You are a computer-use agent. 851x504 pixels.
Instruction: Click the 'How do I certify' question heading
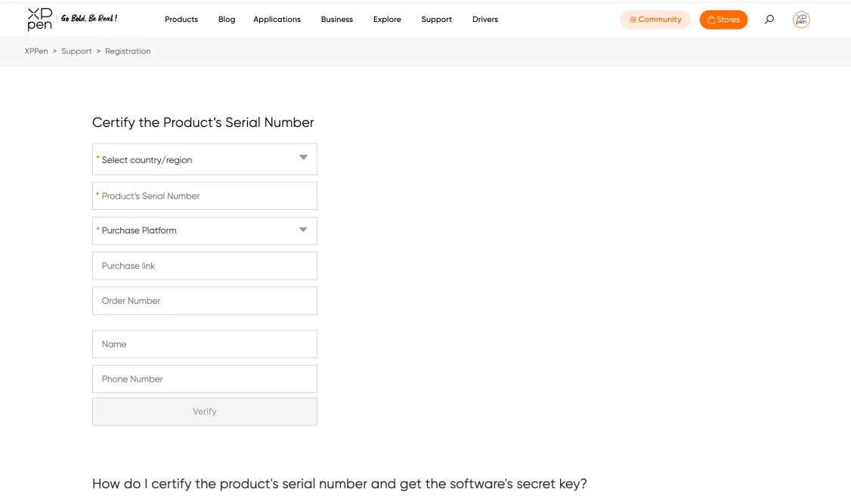[339, 484]
